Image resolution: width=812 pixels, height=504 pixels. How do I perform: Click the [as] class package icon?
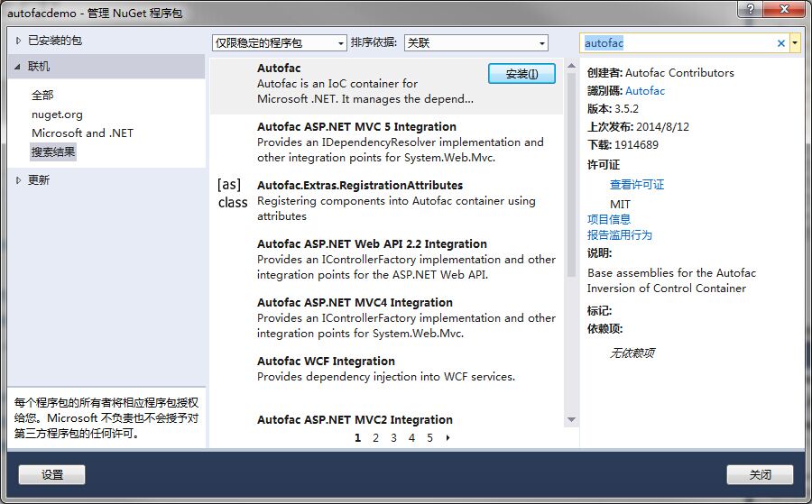(x=233, y=193)
